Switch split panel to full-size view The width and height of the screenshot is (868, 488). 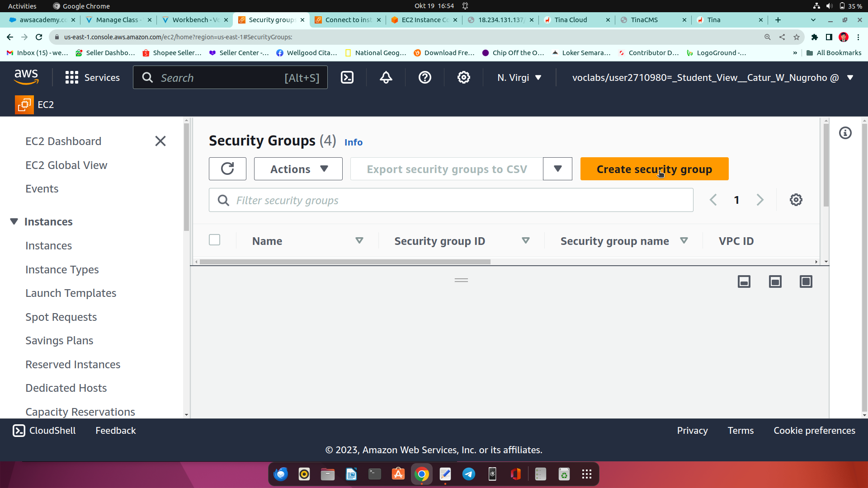pyautogui.click(x=806, y=282)
